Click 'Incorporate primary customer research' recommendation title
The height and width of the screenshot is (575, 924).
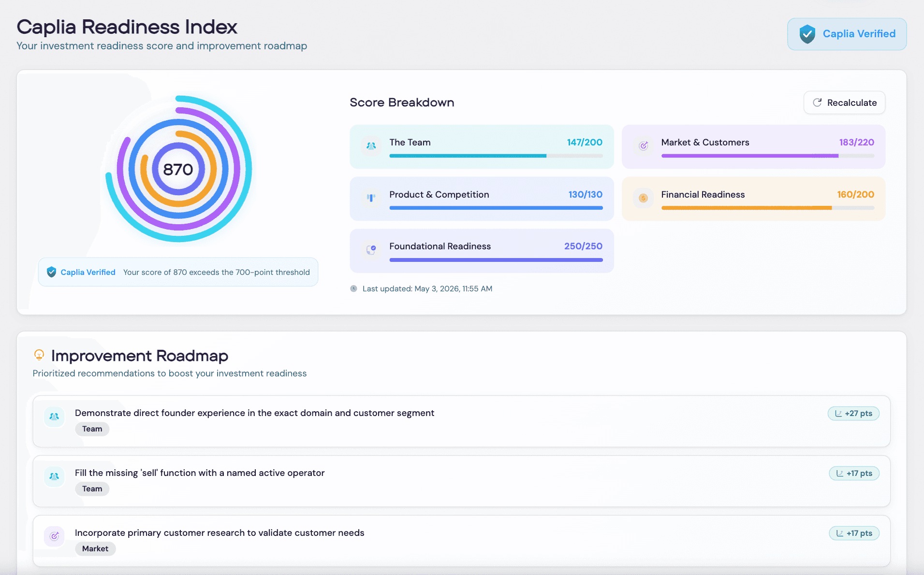(x=220, y=533)
